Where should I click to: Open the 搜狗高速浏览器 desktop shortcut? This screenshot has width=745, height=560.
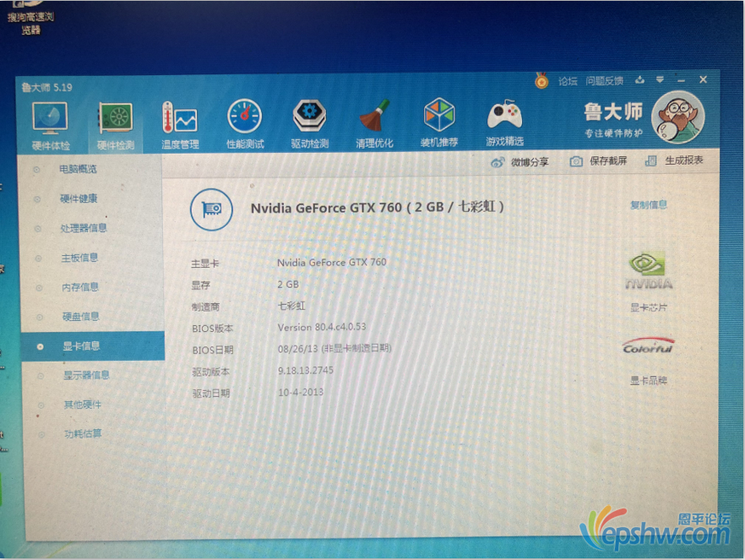click(31, 18)
